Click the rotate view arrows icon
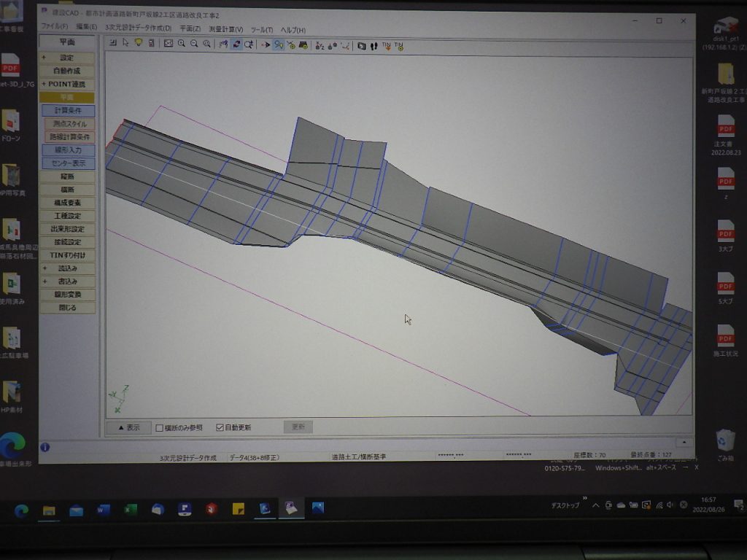Viewport: 747px width, 560px height. (236, 44)
